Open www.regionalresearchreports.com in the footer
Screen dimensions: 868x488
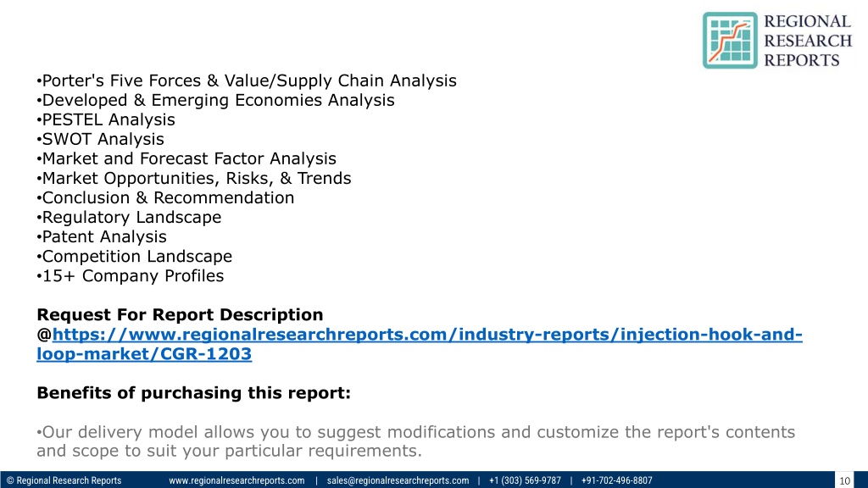236,480
